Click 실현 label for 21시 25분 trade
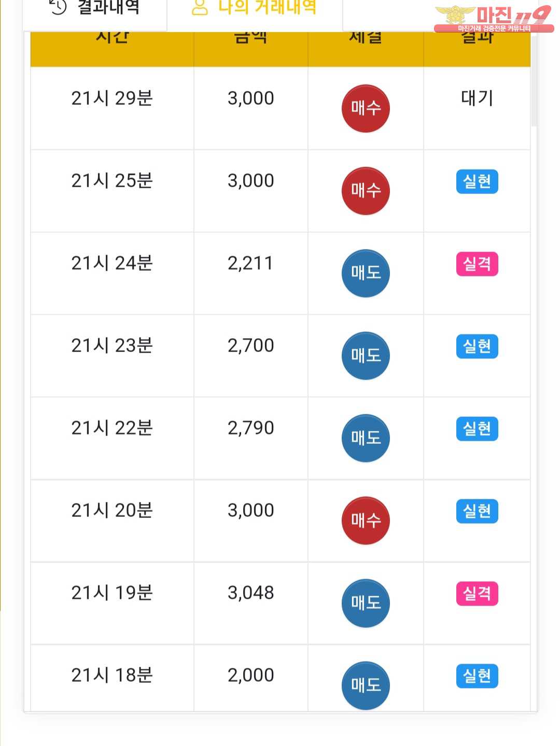 click(x=477, y=181)
